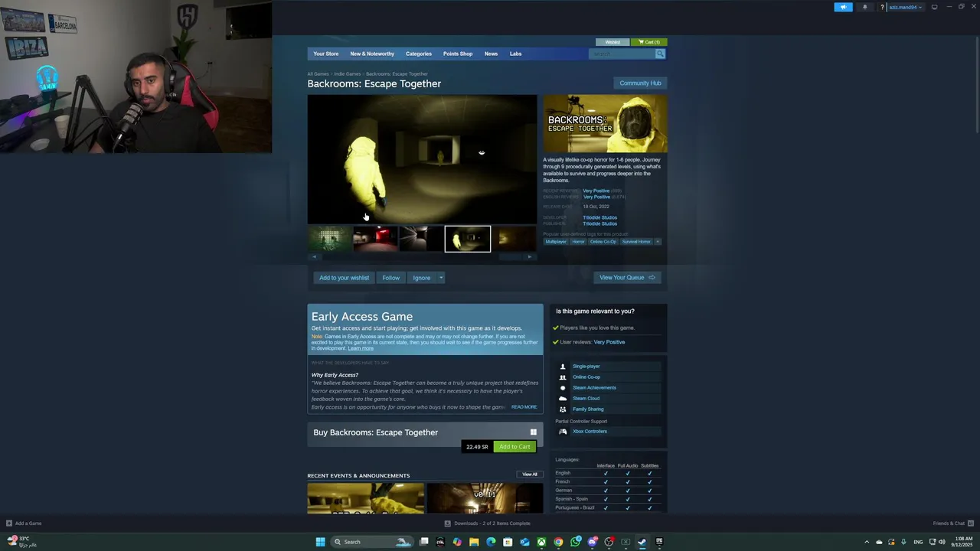The image size is (980, 551).
Task: Open Discord from the taskbar
Action: (x=592, y=542)
